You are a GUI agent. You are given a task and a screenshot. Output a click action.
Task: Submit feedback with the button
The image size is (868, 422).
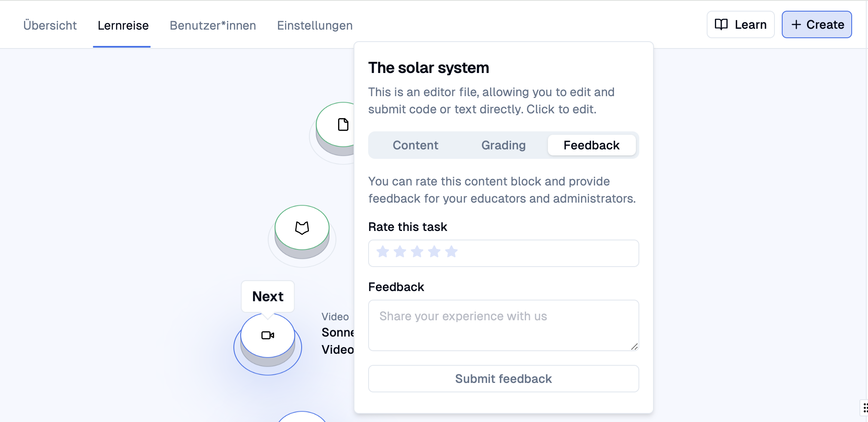tap(503, 379)
